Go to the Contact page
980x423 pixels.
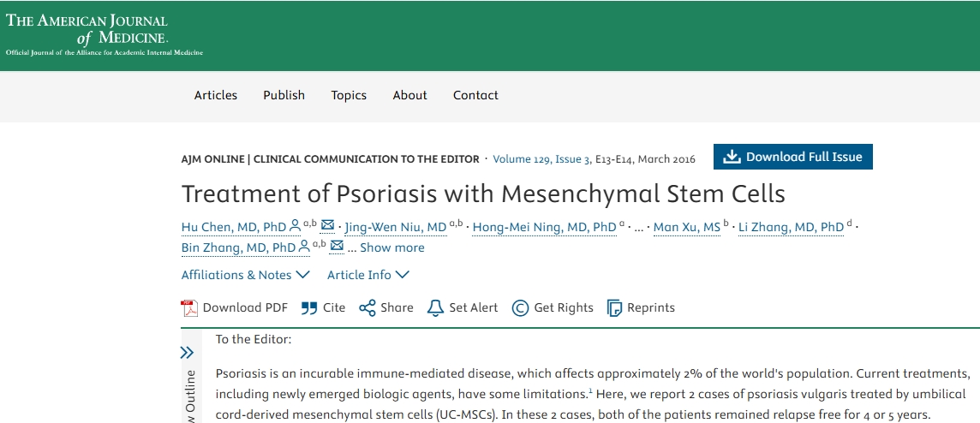coord(475,95)
